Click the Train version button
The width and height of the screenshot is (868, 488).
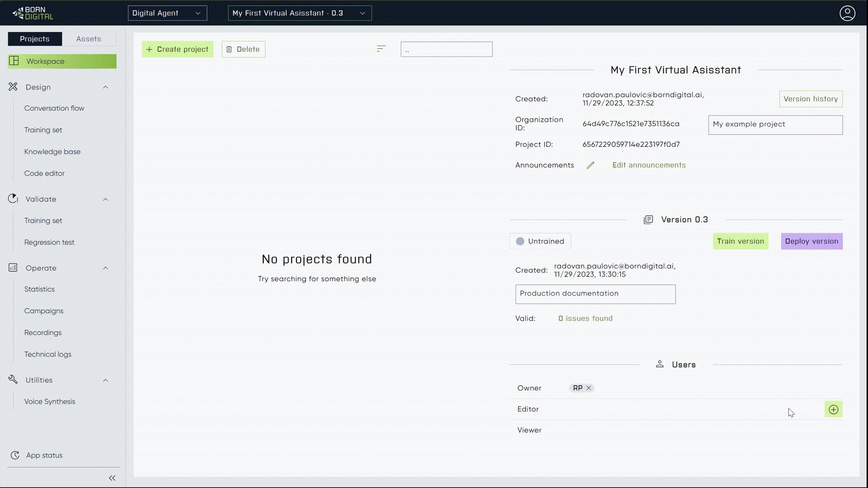click(x=740, y=241)
